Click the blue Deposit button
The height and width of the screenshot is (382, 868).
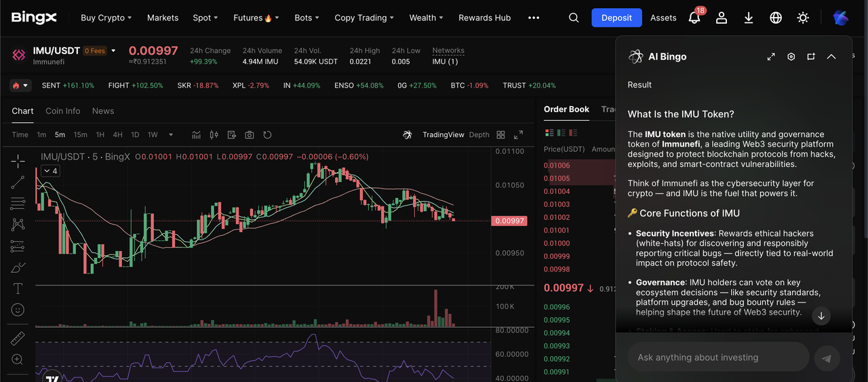pos(616,18)
